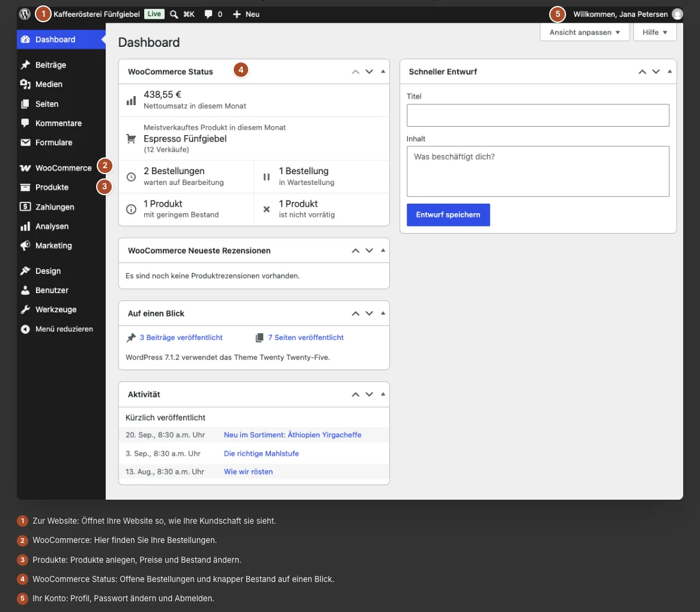
Task: Click the archive box icon beside Produkte
Action: [25, 187]
